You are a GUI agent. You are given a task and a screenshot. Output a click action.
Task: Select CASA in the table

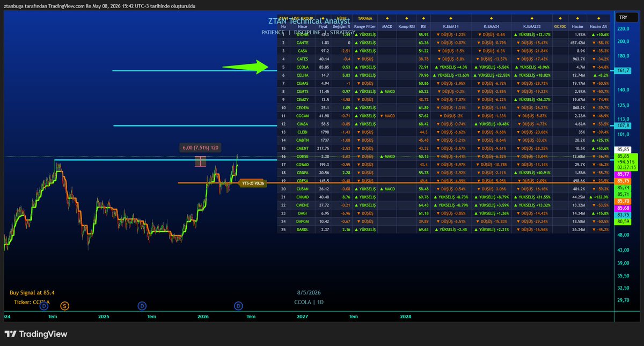tap(303, 51)
